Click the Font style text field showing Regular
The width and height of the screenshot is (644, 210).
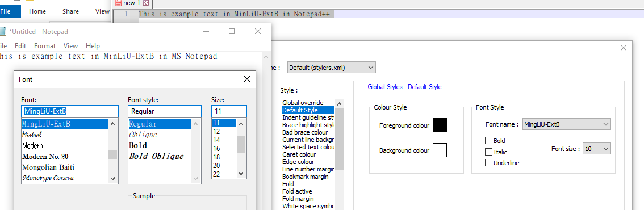click(x=165, y=111)
